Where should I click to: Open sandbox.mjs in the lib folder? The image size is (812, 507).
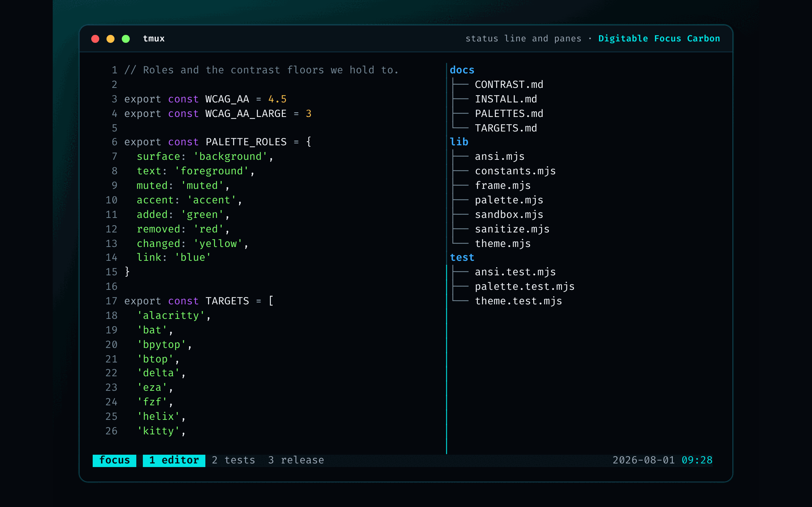[x=509, y=215]
